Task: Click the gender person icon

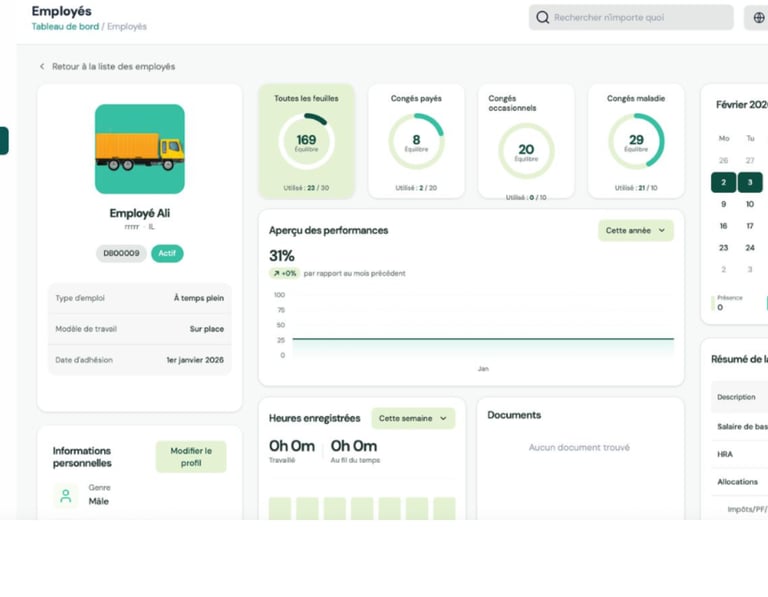Action: coord(66,496)
